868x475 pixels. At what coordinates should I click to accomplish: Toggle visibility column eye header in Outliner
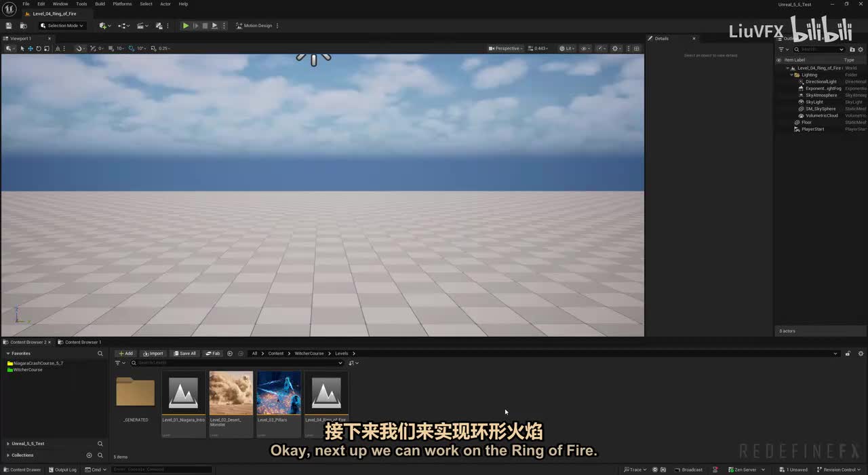click(x=779, y=60)
